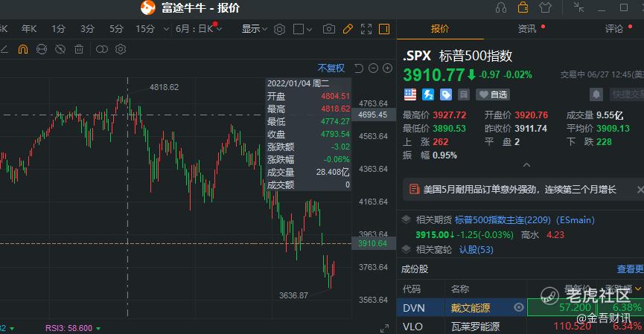
Task: Click 查看更多 link in 成份股 section
Action: coord(630,269)
